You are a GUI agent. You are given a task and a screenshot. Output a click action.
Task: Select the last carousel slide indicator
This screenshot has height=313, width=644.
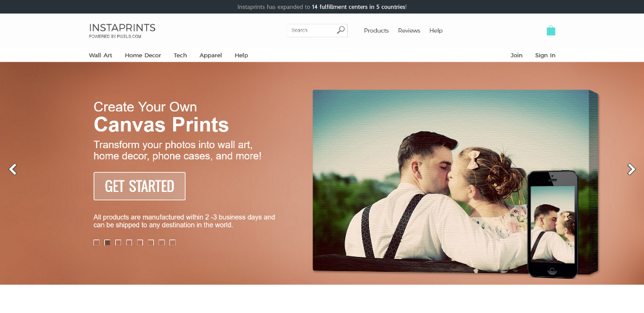pos(173,243)
